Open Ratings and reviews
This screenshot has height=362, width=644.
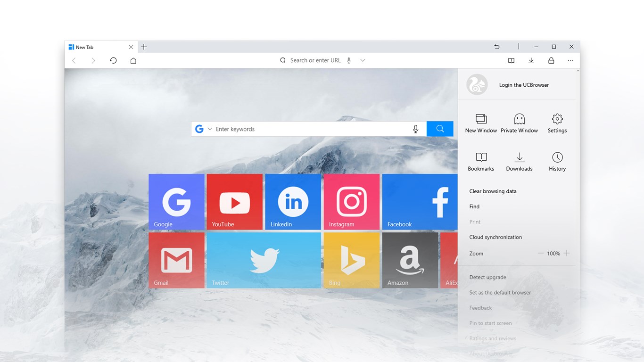click(x=493, y=338)
